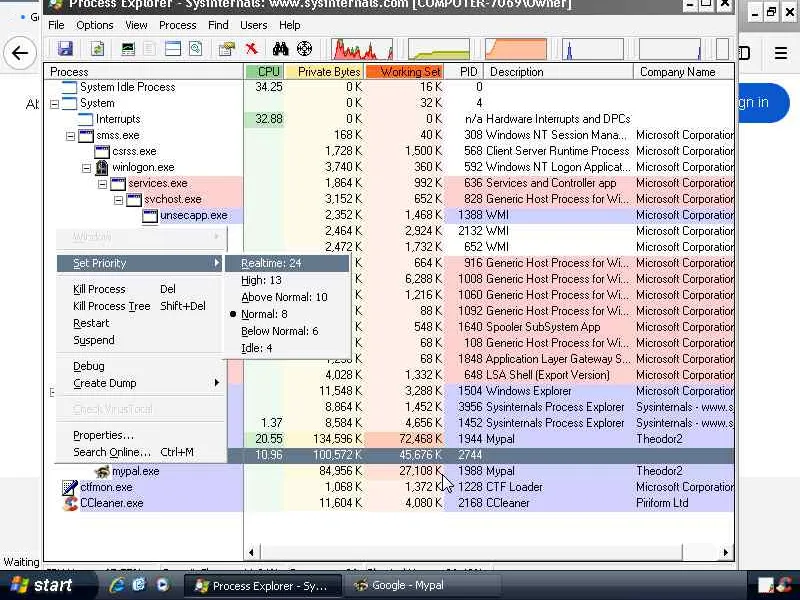Switch to Google - Mypal taskbar button
The width and height of the screenshot is (800, 600).
pyautogui.click(x=422, y=585)
